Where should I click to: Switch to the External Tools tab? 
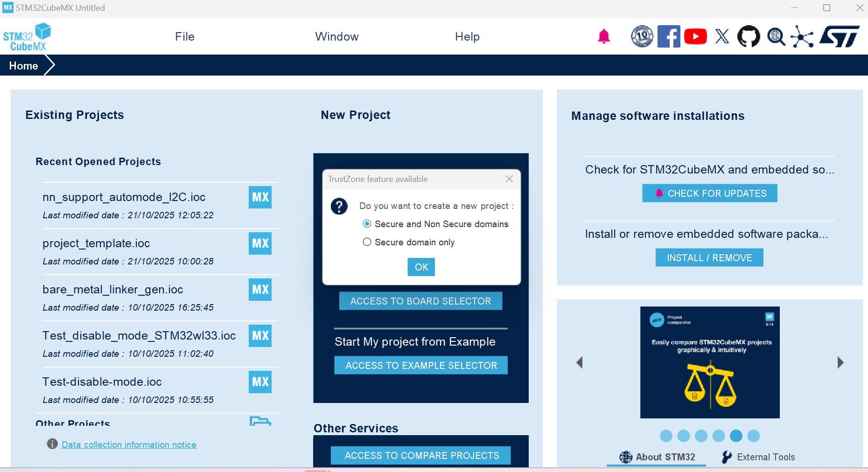pos(758,457)
